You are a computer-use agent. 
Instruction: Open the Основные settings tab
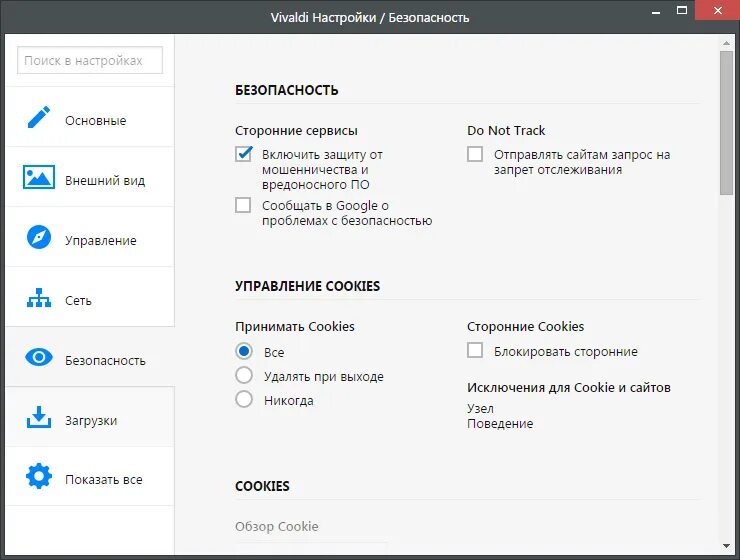pyautogui.click(x=90, y=117)
